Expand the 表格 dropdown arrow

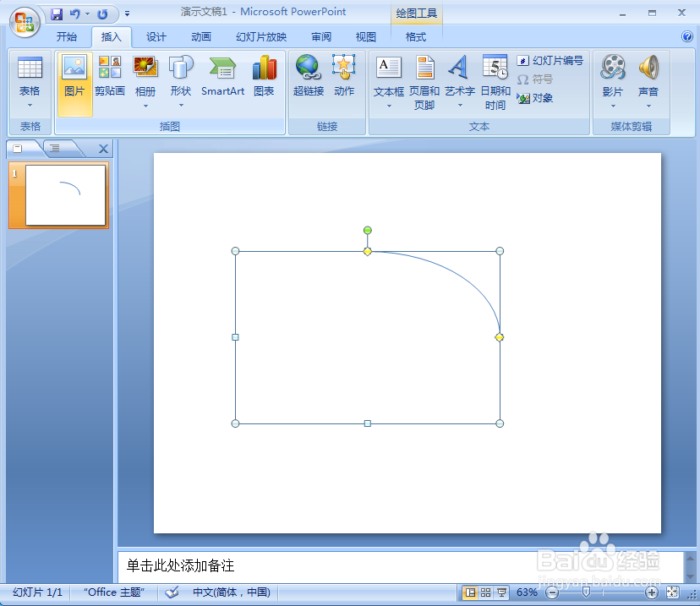30,106
